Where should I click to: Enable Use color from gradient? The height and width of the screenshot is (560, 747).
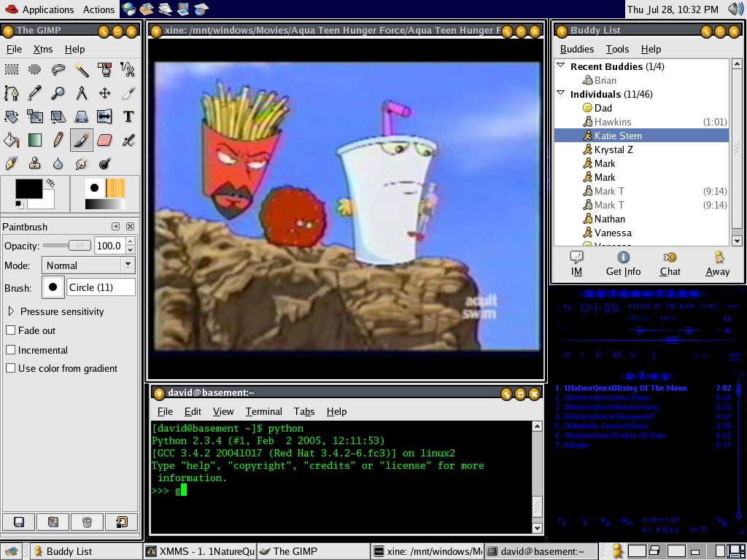pyautogui.click(x=10, y=368)
